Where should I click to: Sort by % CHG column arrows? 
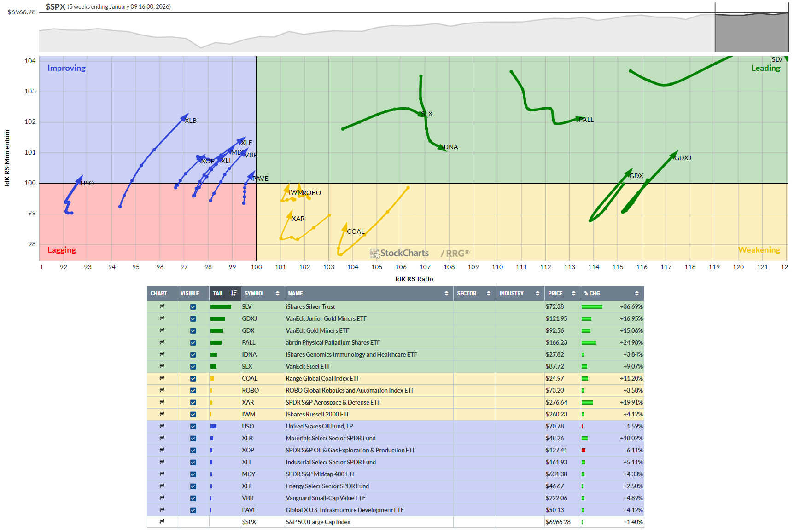pos(636,293)
